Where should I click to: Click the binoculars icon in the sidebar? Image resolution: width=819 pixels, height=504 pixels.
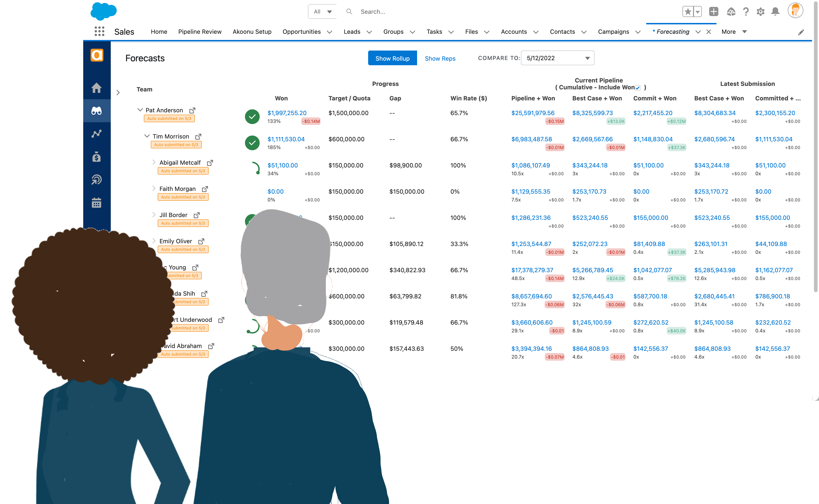coord(97,111)
